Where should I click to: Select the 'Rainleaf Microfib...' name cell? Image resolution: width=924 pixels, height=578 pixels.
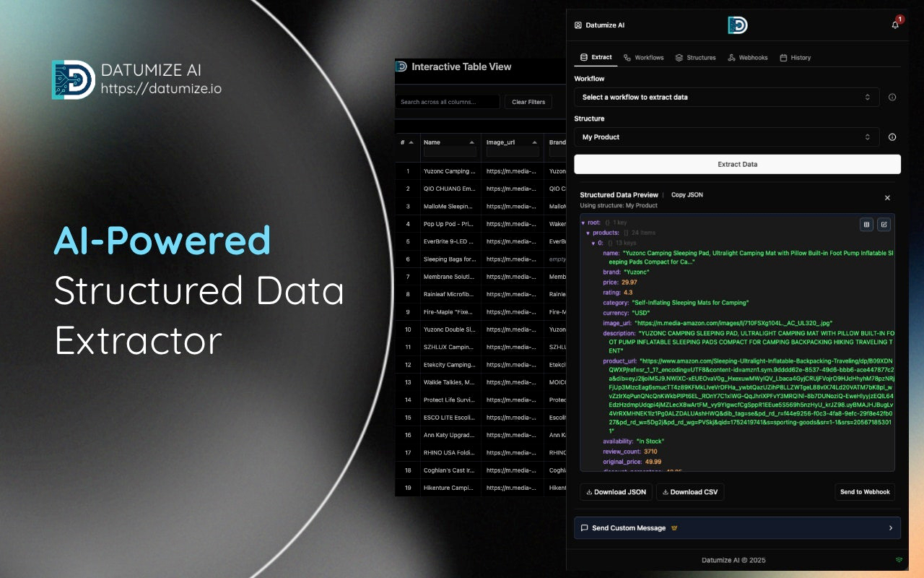pos(450,294)
